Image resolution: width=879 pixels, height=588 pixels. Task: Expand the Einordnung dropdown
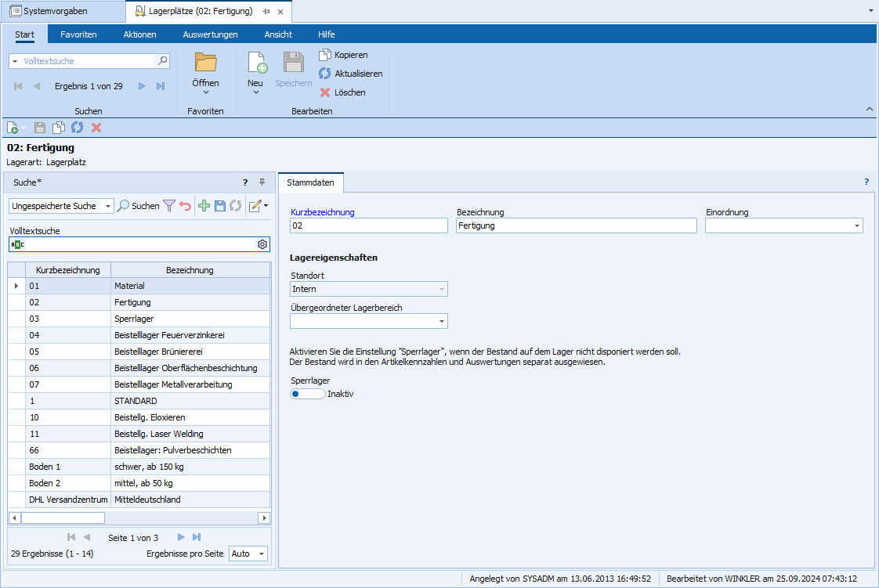(855, 226)
